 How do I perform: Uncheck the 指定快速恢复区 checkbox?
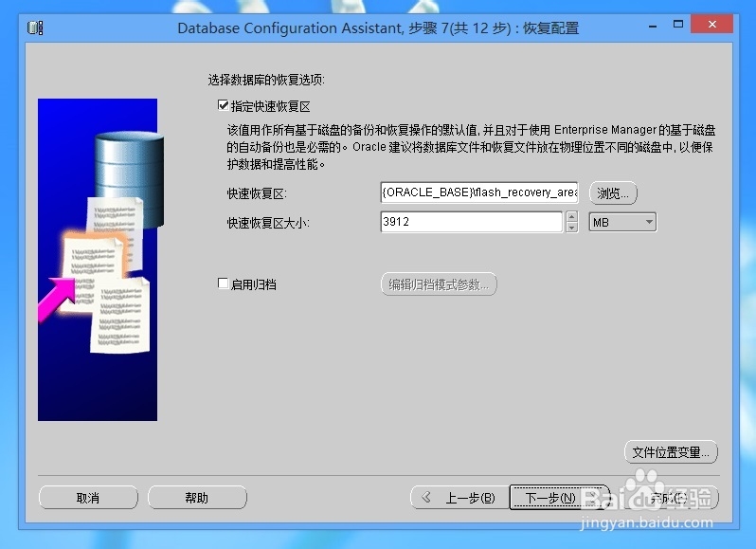click(x=223, y=105)
